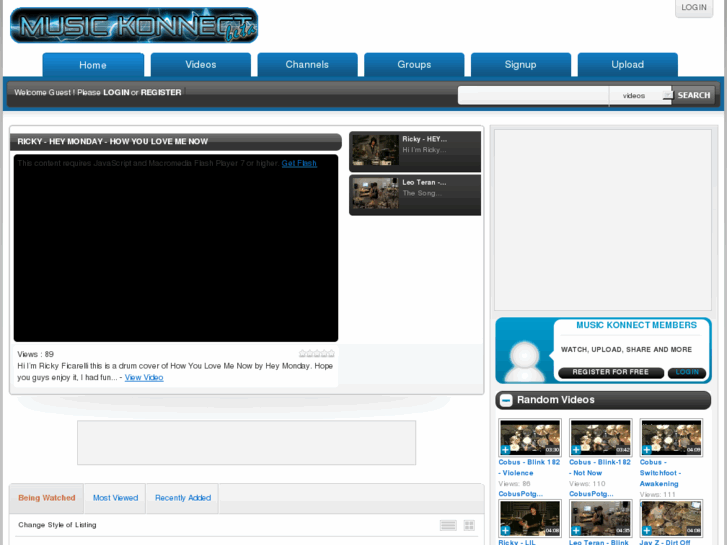Image resolution: width=727 pixels, height=545 pixels.
Task: Add Cobus - Blink 182 Violence video via plus icon
Action: (x=505, y=449)
